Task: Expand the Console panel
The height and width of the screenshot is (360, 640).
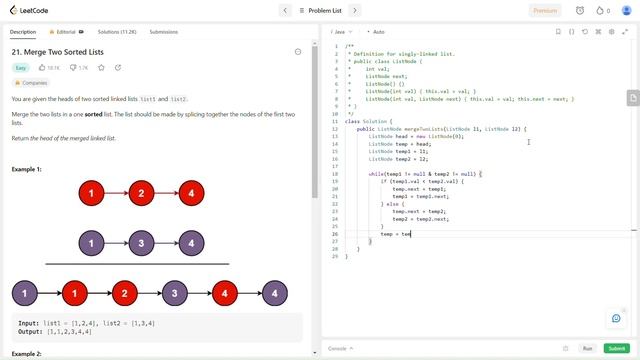Action: pos(340,349)
